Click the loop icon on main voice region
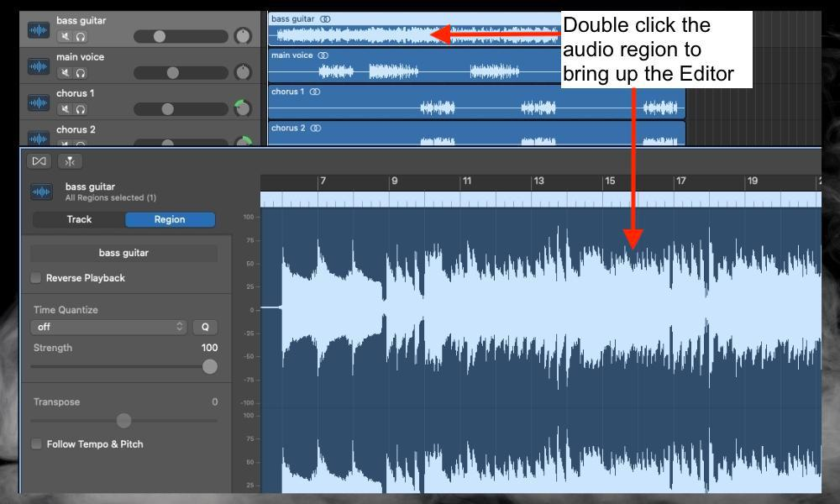Image resolution: width=840 pixels, height=504 pixels. (323, 55)
